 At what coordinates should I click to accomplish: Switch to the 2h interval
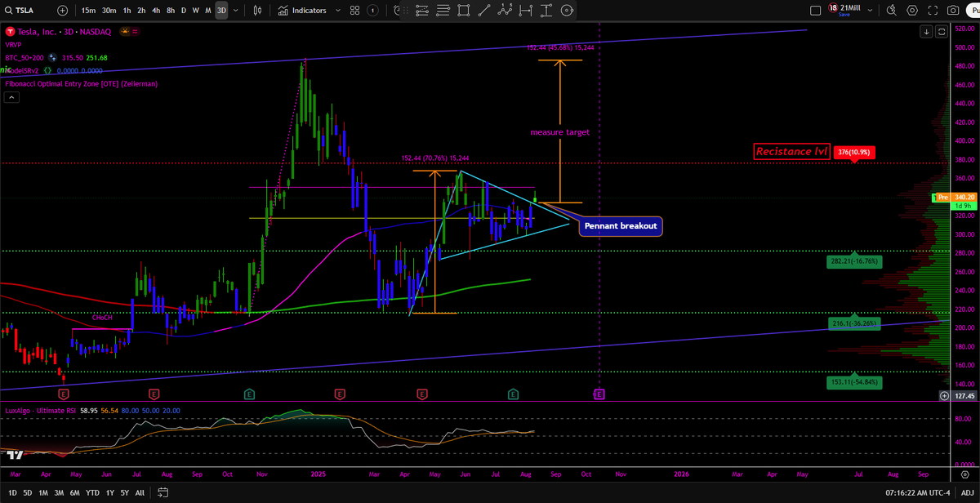coord(141,11)
